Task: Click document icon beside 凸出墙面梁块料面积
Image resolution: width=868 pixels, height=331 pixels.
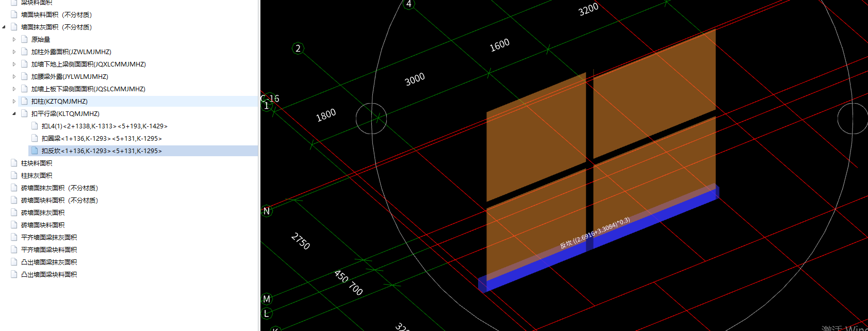Action: (14, 275)
